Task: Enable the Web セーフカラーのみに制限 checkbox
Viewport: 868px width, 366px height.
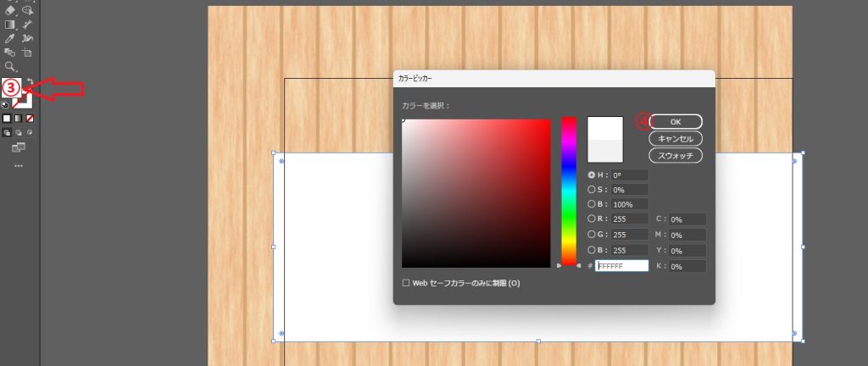Action: [x=406, y=283]
